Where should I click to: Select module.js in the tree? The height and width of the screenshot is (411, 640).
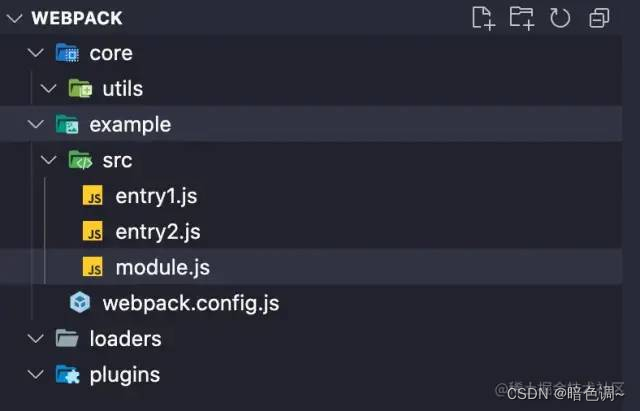pos(162,267)
